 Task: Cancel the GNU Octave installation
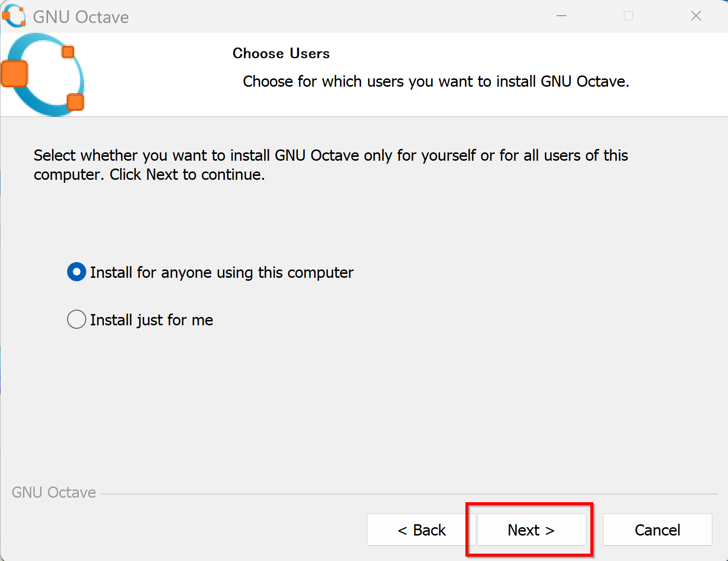pyautogui.click(x=657, y=530)
